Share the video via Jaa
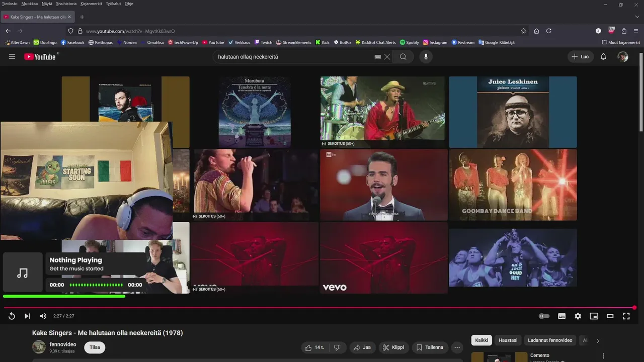This screenshot has height=362, width=644. pos(362,347)
